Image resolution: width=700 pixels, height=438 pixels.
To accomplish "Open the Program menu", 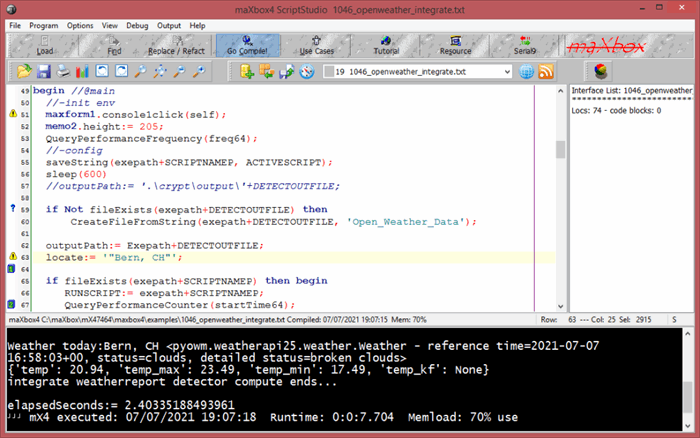I will coord(43,25).
